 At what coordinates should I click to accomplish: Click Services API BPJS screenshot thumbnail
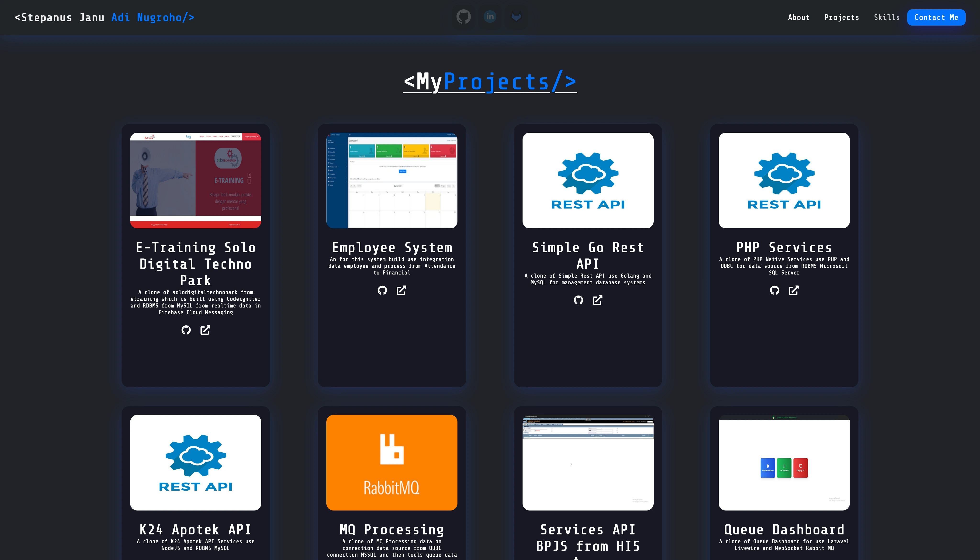pos(588,463)
